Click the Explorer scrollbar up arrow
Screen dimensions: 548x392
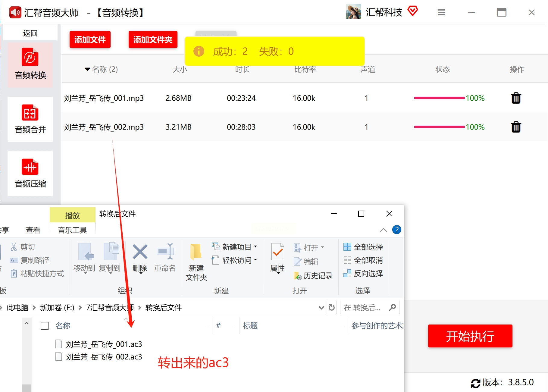[x=27, y=323]
